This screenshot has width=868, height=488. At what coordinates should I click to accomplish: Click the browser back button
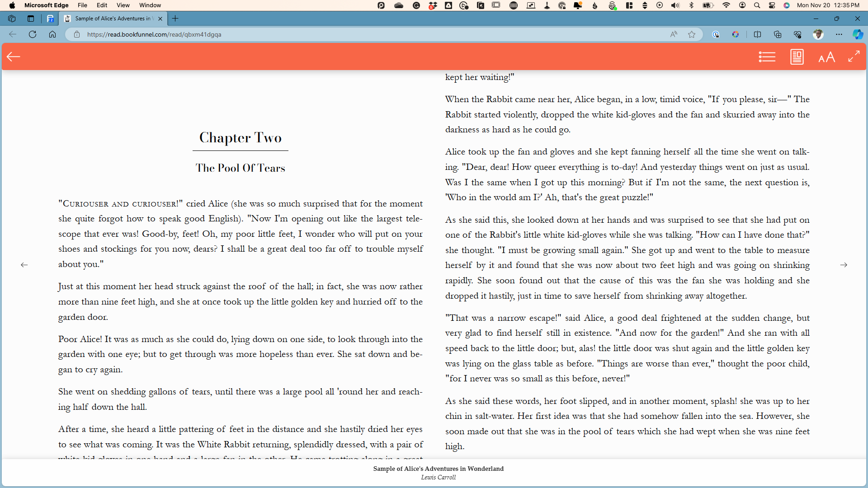(13, 34)
